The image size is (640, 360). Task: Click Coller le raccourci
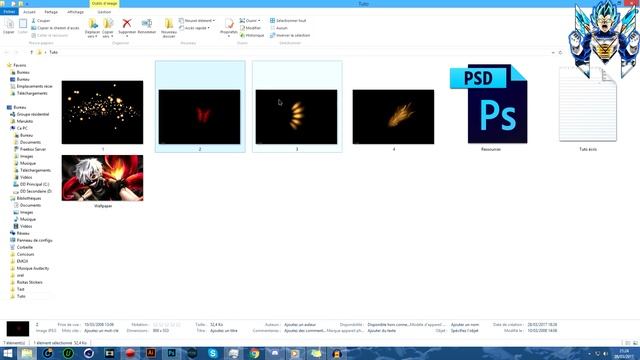[x=50, y=35]
